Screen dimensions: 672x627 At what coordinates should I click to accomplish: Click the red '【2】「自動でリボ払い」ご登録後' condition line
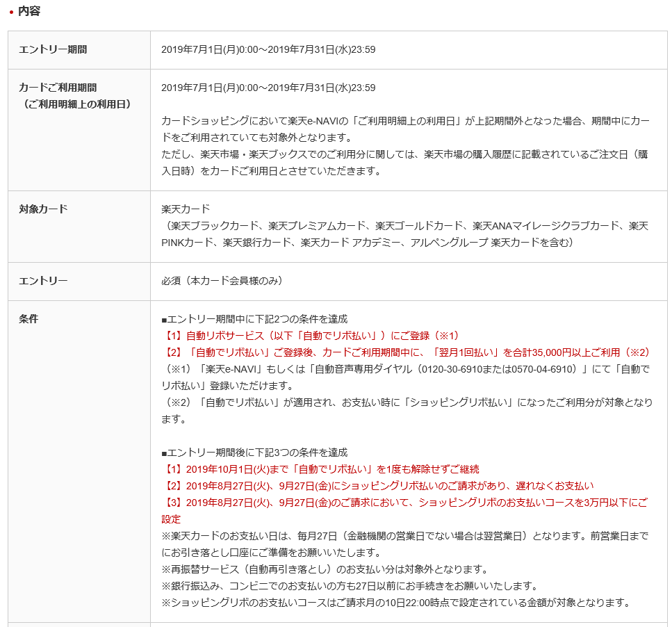click(406, 352)
